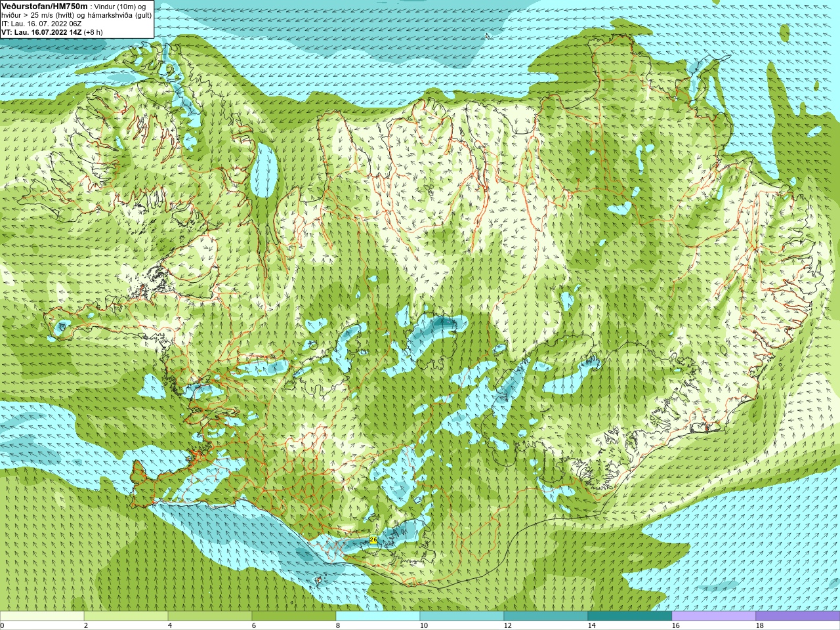Screen dimensions: 840x630
Task: Select the 8–10 m/s light cyan color swatch
Action: 378,616
